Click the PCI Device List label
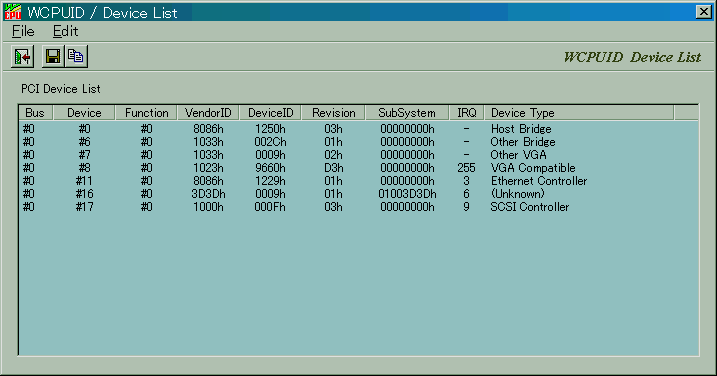Screen dimensions: 717x376 click(x=61, y=89)
